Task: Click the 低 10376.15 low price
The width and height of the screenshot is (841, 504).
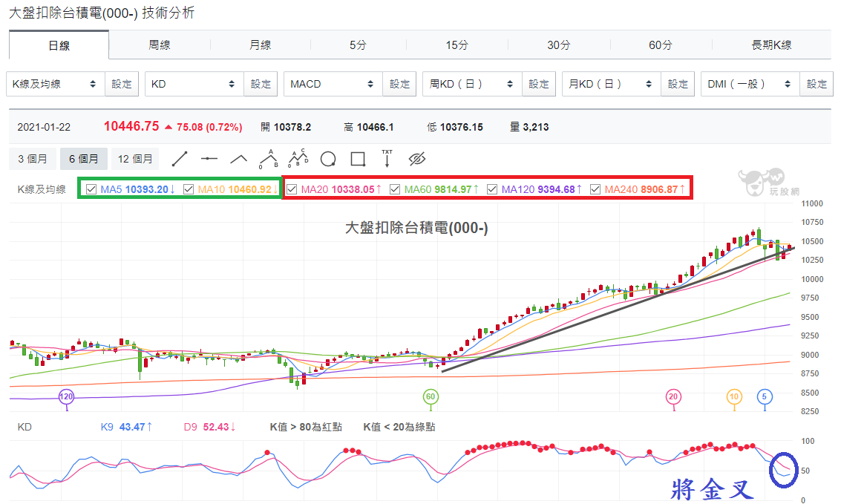Action: click(455, 127)
